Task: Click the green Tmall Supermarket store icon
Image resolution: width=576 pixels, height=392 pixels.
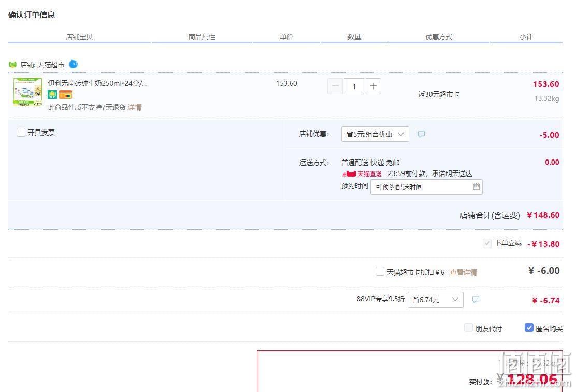Action: (x=12, y=65)
